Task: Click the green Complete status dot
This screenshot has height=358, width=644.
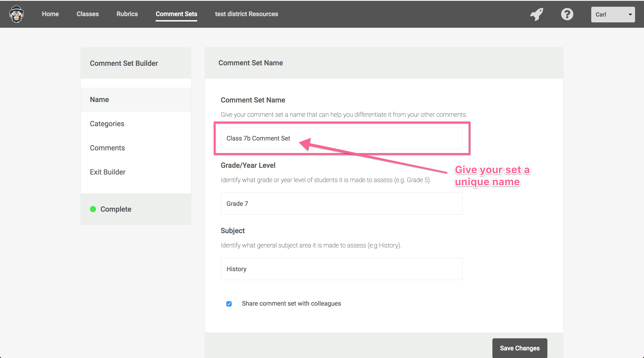Action: point(93,209)
